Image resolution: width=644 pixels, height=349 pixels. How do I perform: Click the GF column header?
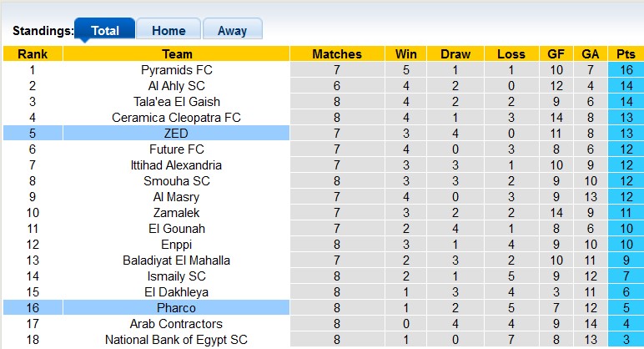[x=556, y=53]
